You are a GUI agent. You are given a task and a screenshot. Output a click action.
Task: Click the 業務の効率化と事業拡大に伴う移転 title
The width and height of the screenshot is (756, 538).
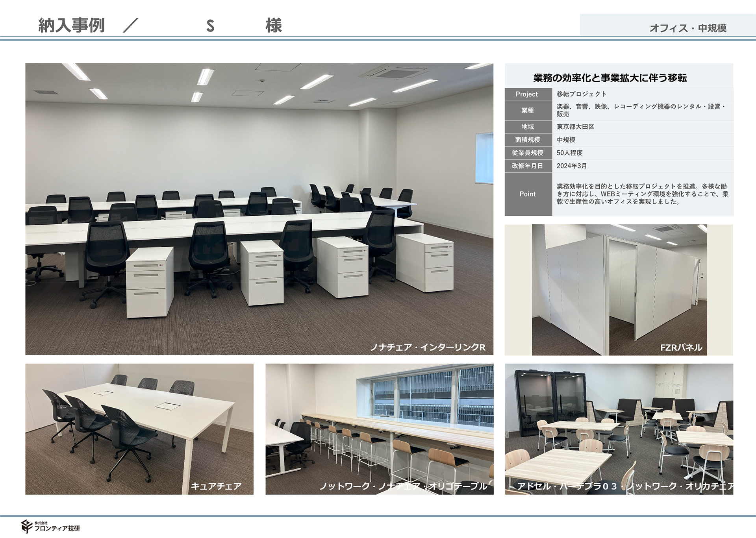tap(610, 78)
